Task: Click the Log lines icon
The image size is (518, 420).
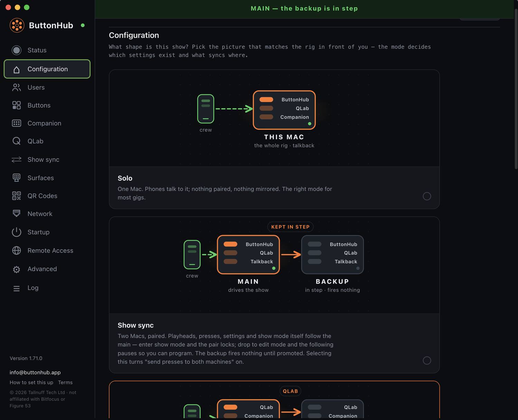Action: click(x=17, y=288)
